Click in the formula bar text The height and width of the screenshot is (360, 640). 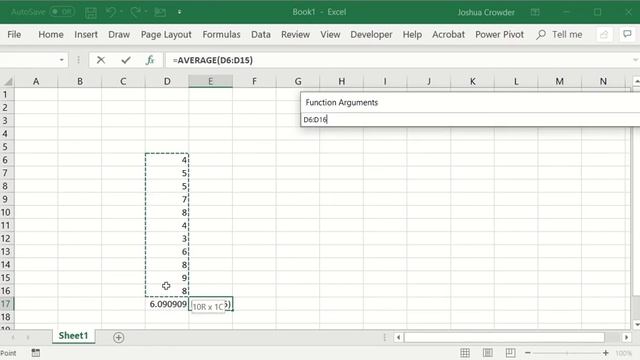pos(213,60)
